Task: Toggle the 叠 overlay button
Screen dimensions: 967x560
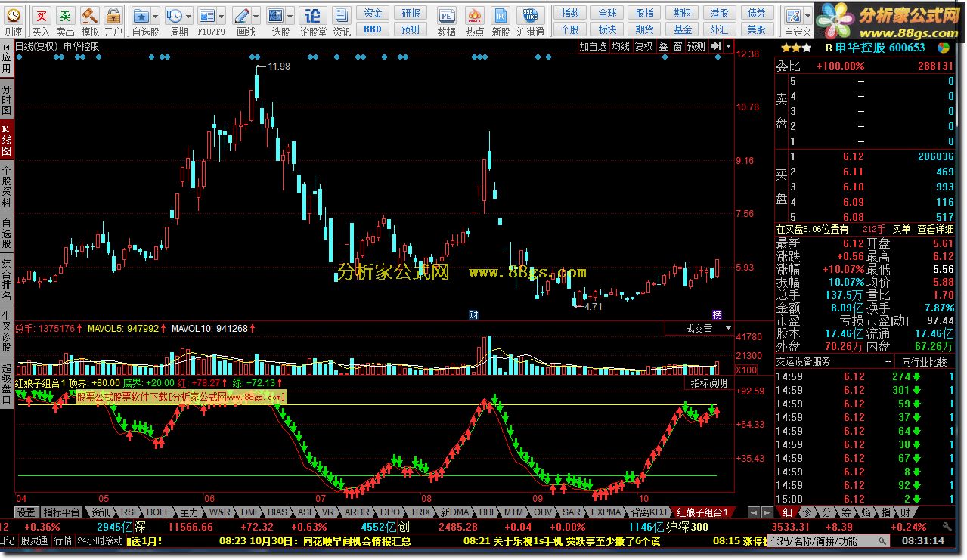Action: coord(663,46)
